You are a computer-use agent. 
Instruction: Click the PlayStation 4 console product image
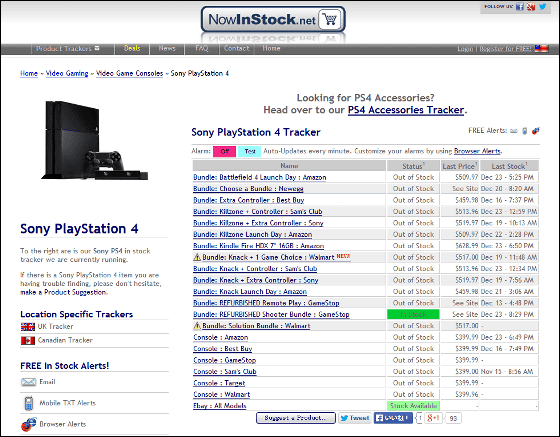pyautogui.click(x=94, y=140)
